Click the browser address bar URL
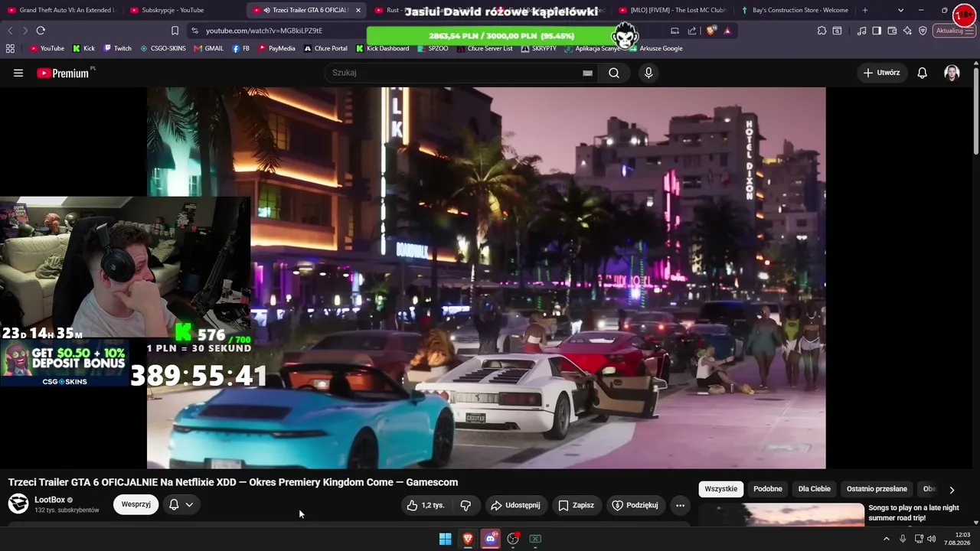980x551 pixels. (264, 31)
